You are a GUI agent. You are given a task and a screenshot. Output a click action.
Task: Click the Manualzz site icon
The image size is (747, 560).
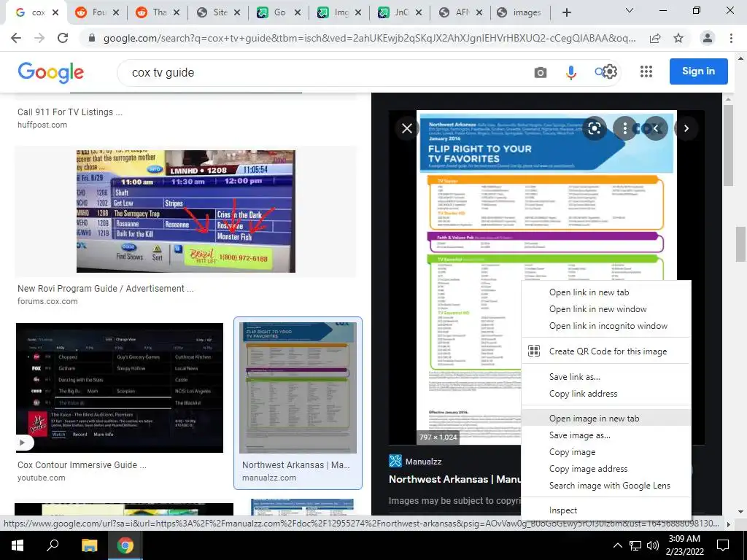point(395,461)
